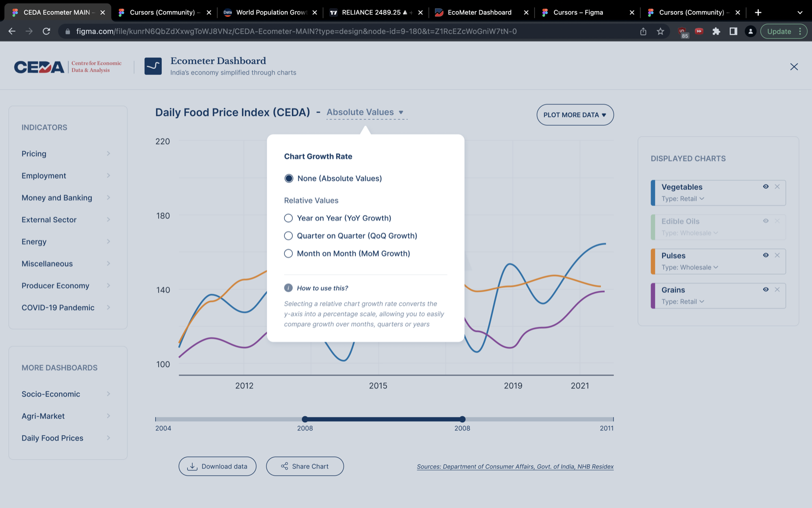Reload the page
The image size is (812, 508).
pos(46,31)
